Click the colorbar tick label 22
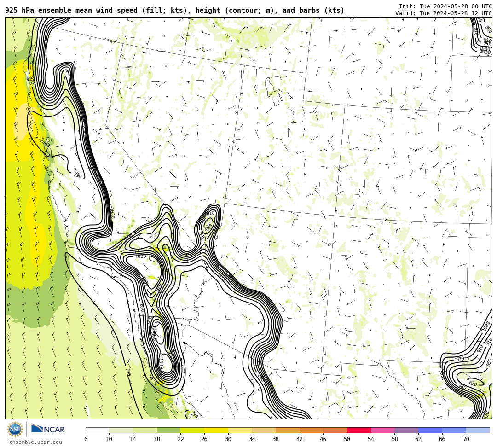The height and width of the screenshot is (448, 497). pyautogui.click(x=180, y=439)
